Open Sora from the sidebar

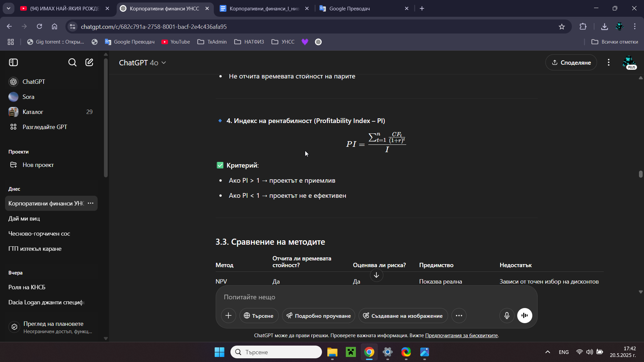tap(28, 97)
